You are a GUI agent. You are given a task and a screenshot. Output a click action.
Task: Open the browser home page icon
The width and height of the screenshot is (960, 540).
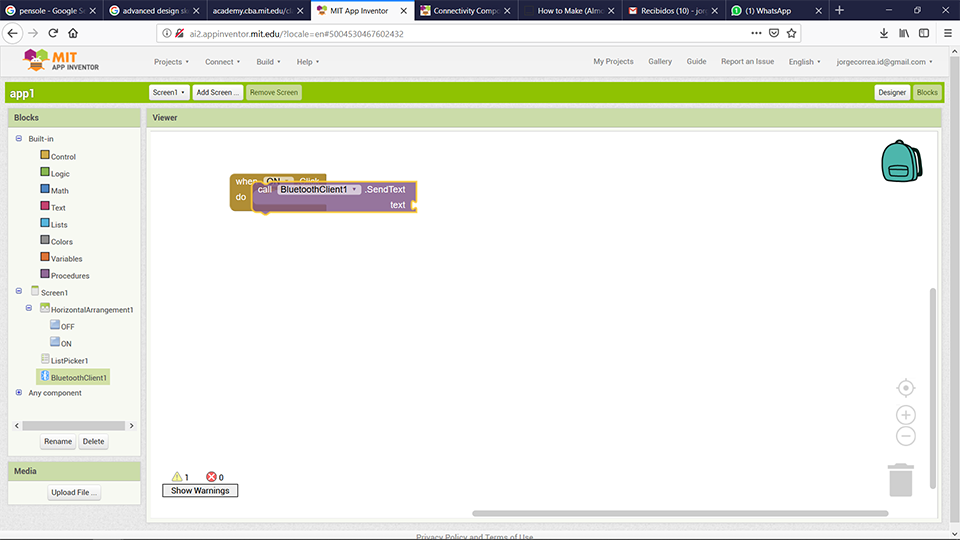(73, 33)
